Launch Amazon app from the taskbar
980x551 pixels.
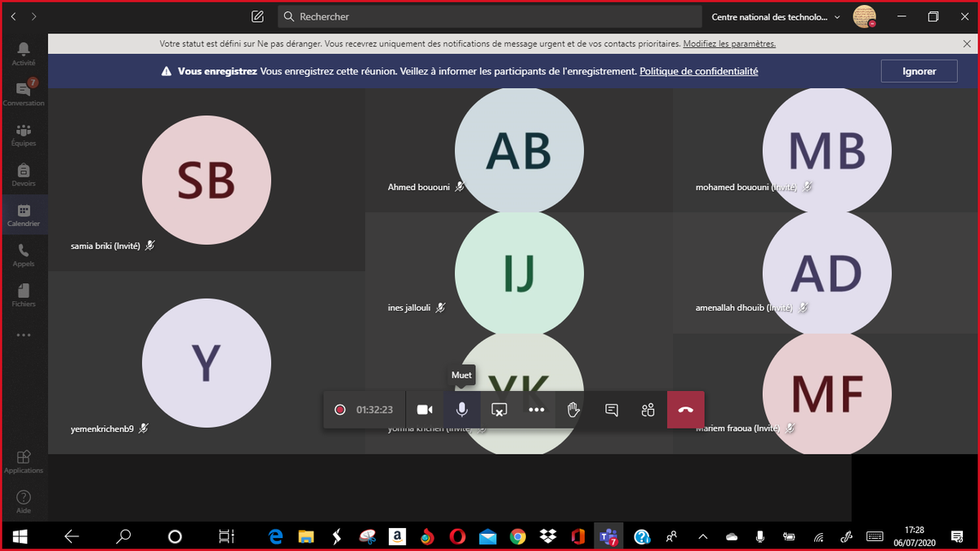[x=398, y=536]
